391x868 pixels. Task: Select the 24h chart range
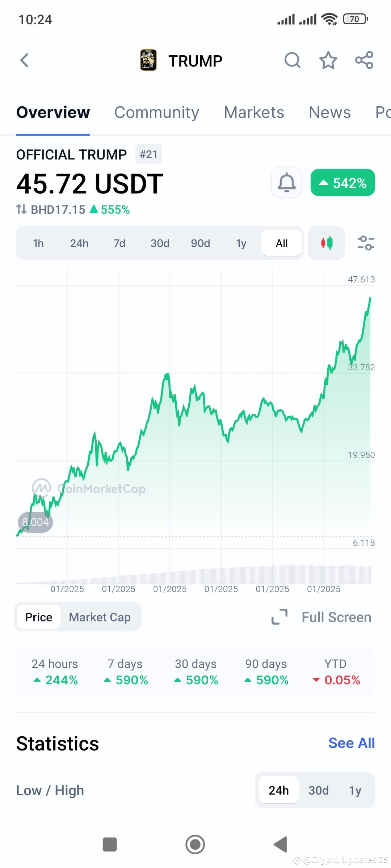click(79, 243)
